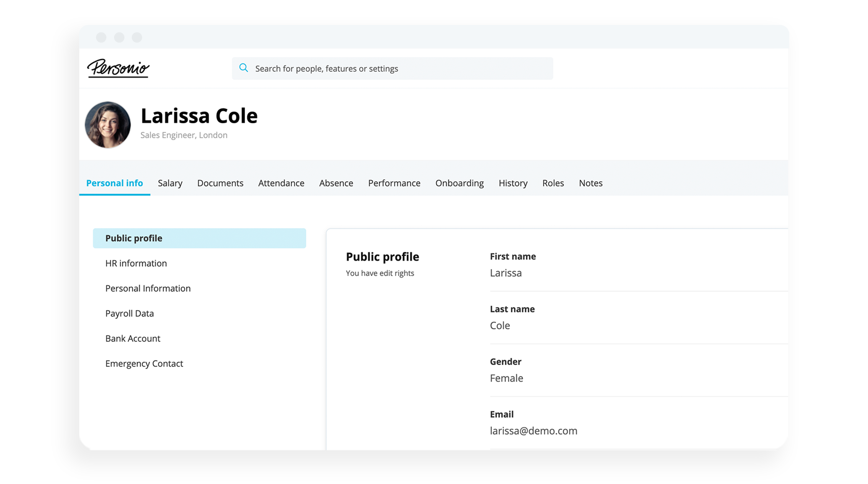Open the Performance tab
The image size is (868, 484).
tap(394, 183)
